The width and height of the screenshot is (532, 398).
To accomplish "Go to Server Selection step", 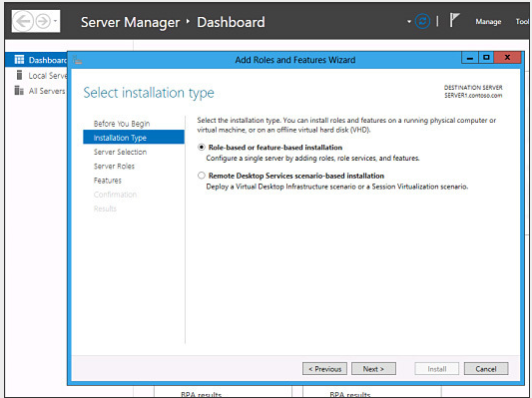I will pyautogui.click(x=120, y=152).
